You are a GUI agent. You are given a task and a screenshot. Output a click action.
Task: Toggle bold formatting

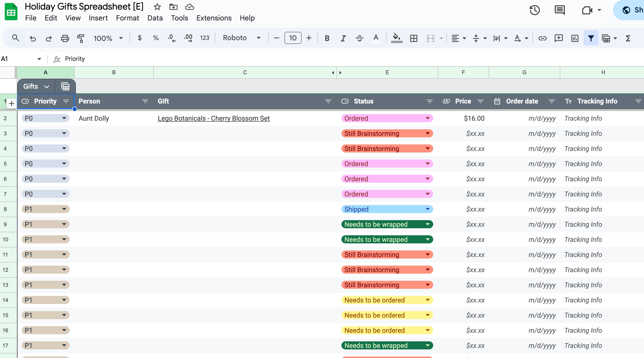327,38
